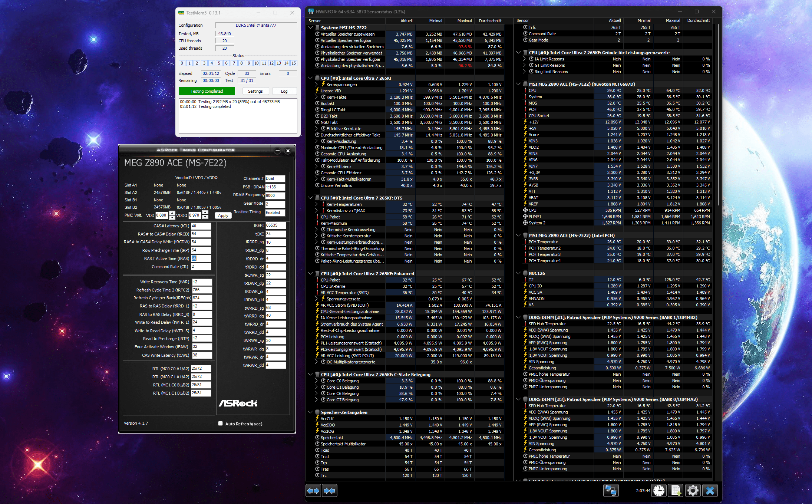Collapse the System: MSI MS-7E22 sensor group
This screenshot has width=812, height=504.
click(310, 28)
